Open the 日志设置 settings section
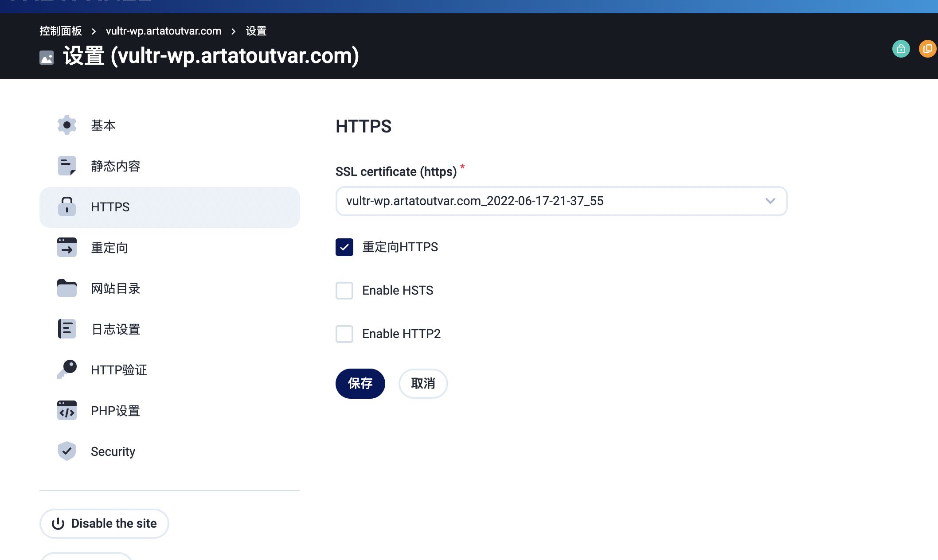Screen dimensions: 938x560 pos(116,329)
